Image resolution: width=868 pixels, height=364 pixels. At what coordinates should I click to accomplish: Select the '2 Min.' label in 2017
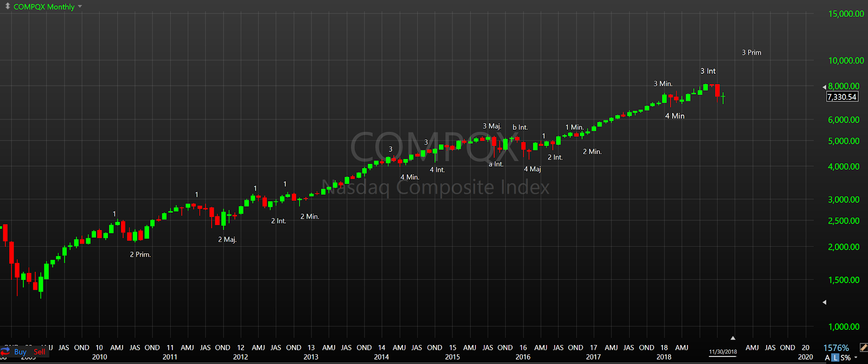[592, 151]
